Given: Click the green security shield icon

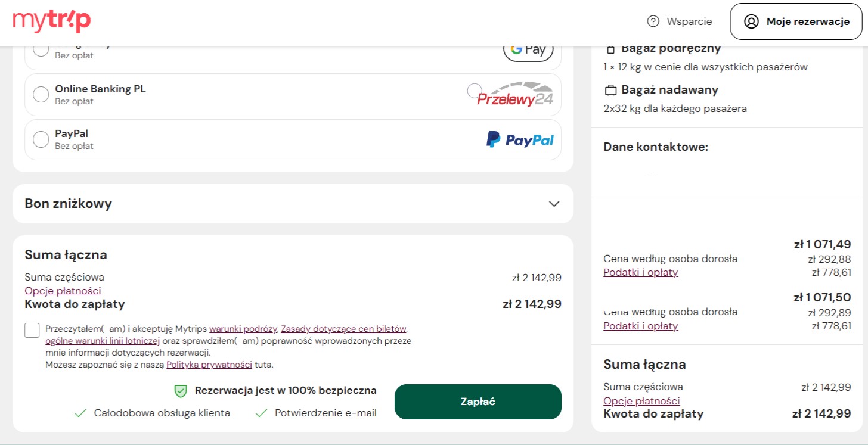Looking at the screenshot, I should 181,391.
